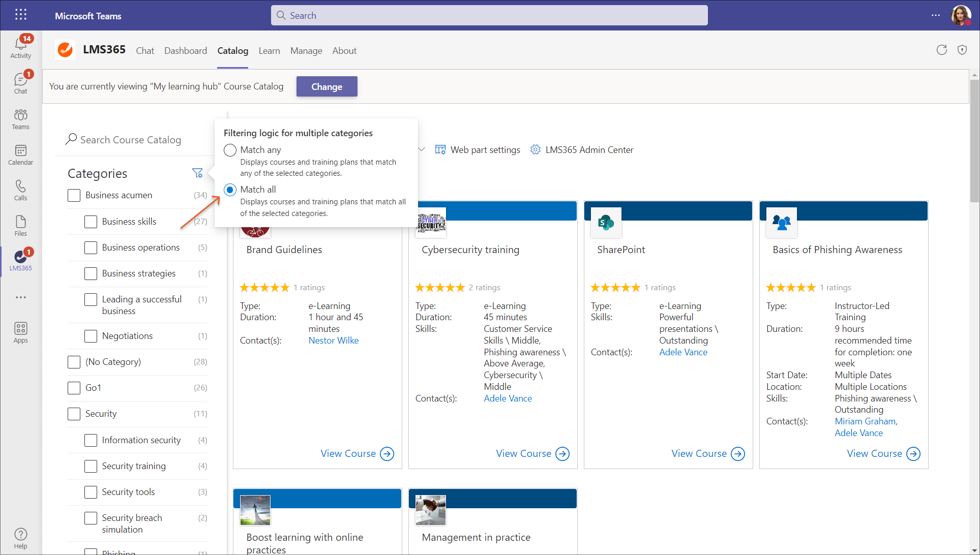Switch to the Chat tab

pyautogui.click(x=145, y=50)
